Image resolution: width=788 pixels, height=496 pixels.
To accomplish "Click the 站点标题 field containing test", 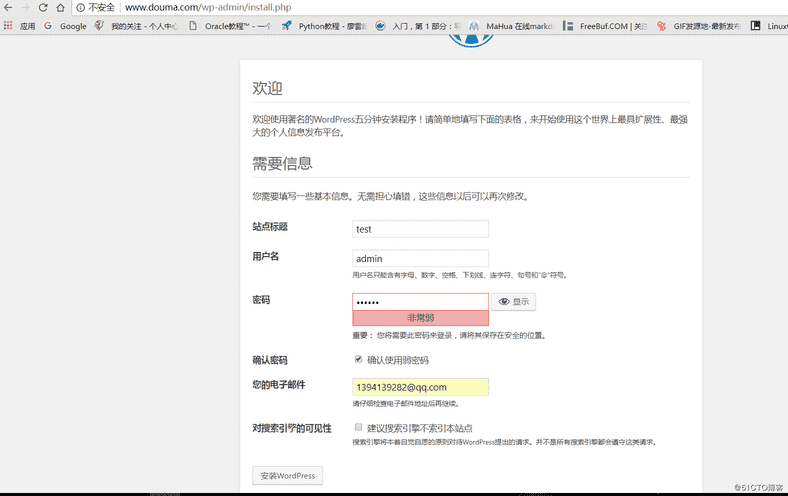I will (x=420, y=229).
